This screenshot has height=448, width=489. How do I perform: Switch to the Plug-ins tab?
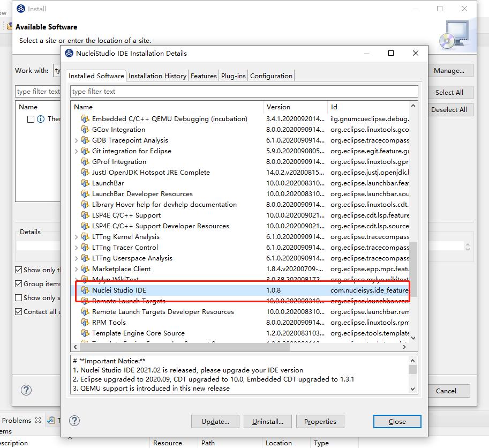coord(234,76)
